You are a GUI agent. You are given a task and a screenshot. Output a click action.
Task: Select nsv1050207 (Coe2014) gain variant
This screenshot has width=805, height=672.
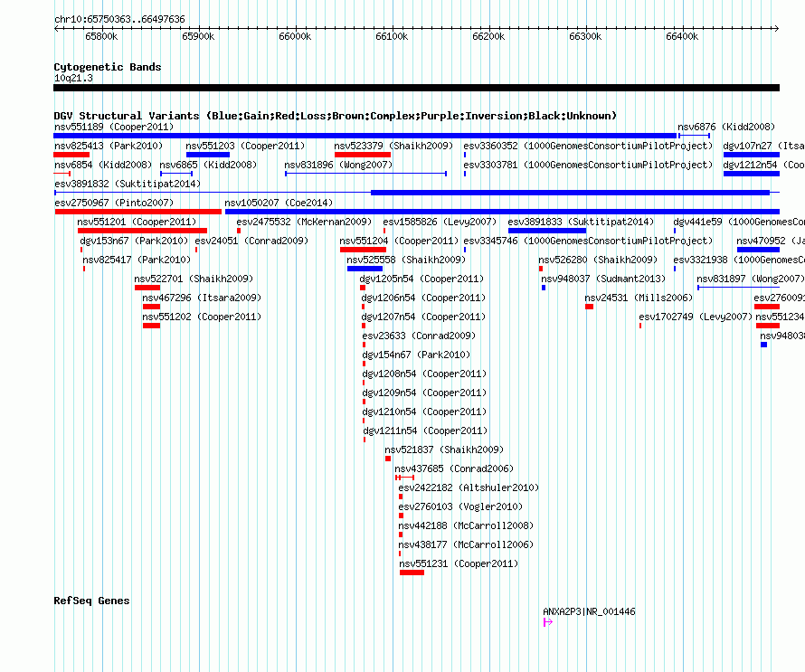click(279, 203)
